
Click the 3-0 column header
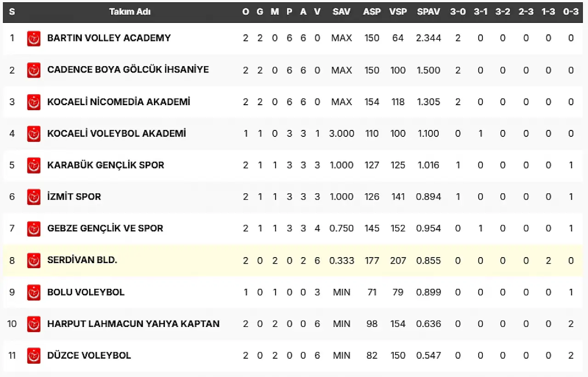[x=458, y=12]
